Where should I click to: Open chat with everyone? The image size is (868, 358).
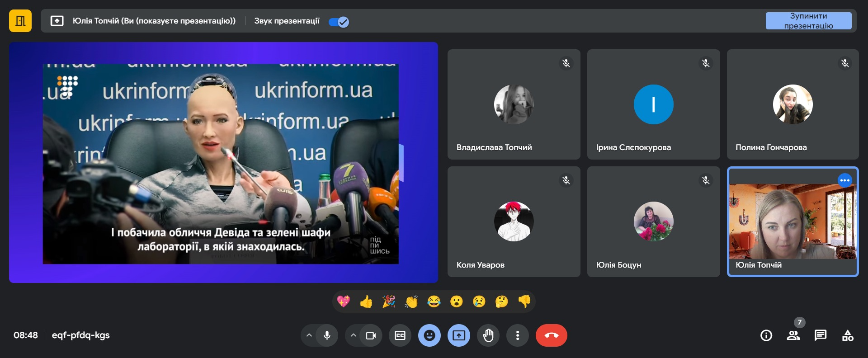(820, 335)
